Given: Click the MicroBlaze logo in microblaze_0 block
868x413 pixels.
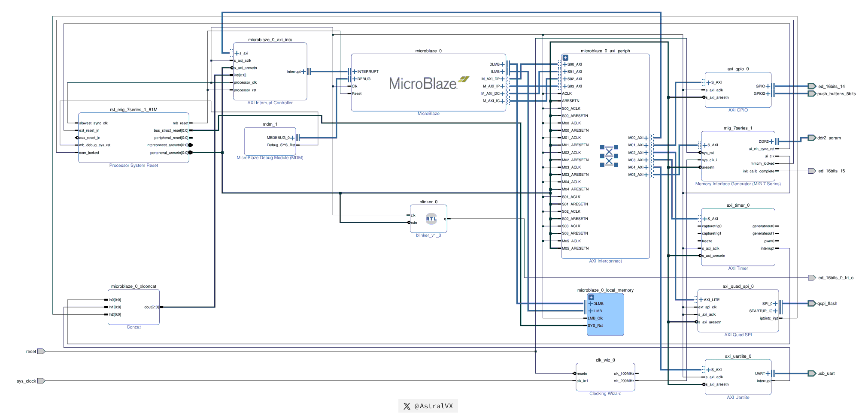Looking at the screenshot, I should point(428,83).
